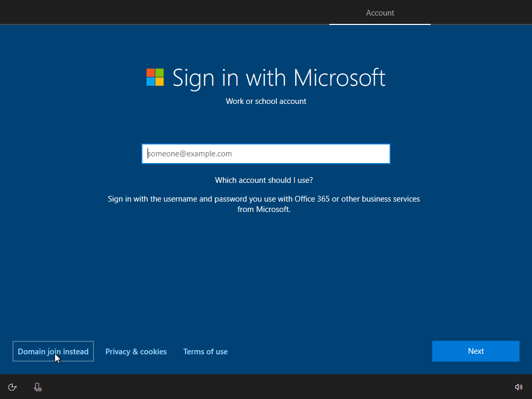Open the Privacy & cookies link
This screenshot has height=399, width=532.
pyautogui.click(x=136, y=351)
